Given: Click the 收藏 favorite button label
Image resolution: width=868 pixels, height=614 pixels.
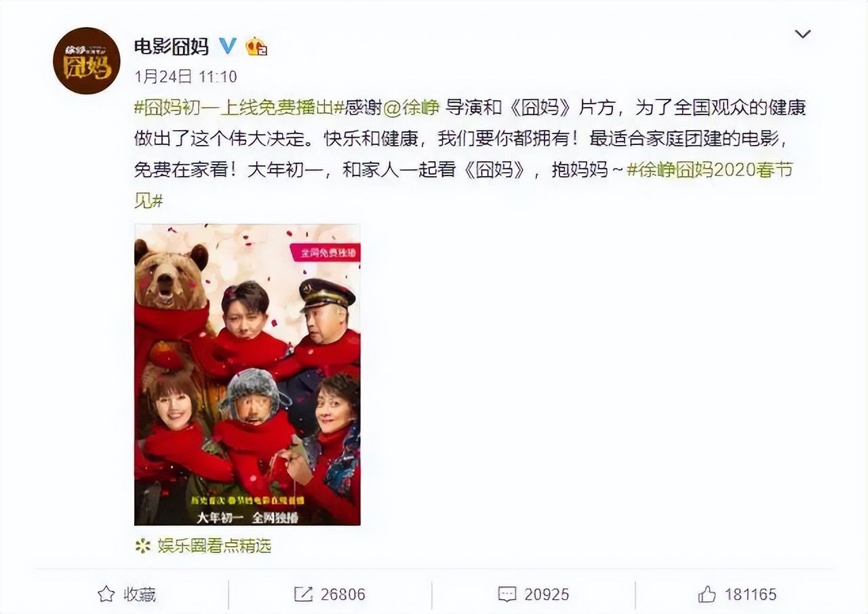Looking at the screenshot, I should [140, 594].
